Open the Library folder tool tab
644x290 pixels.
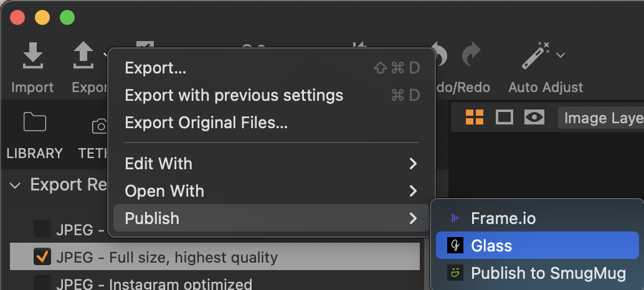click(x=34, y=121)
